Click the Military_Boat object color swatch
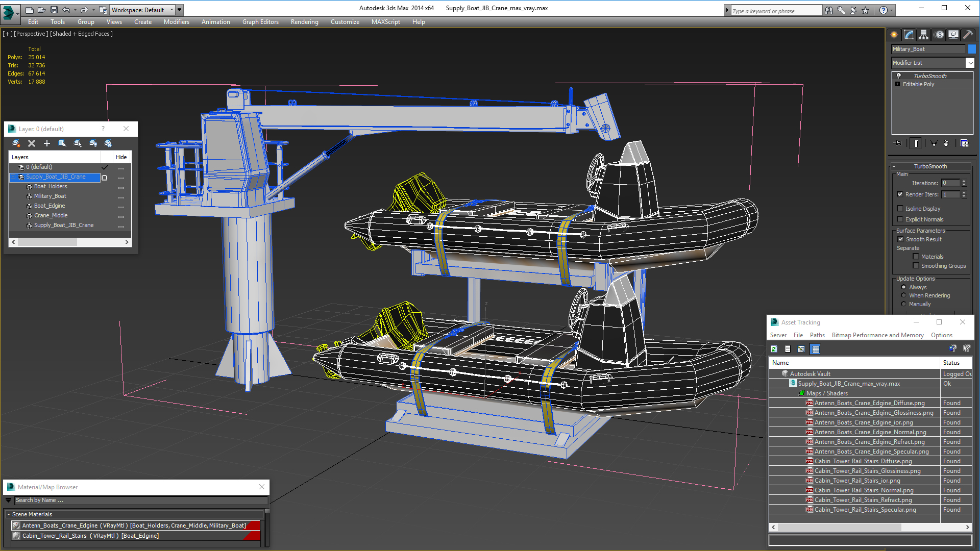 972,49
